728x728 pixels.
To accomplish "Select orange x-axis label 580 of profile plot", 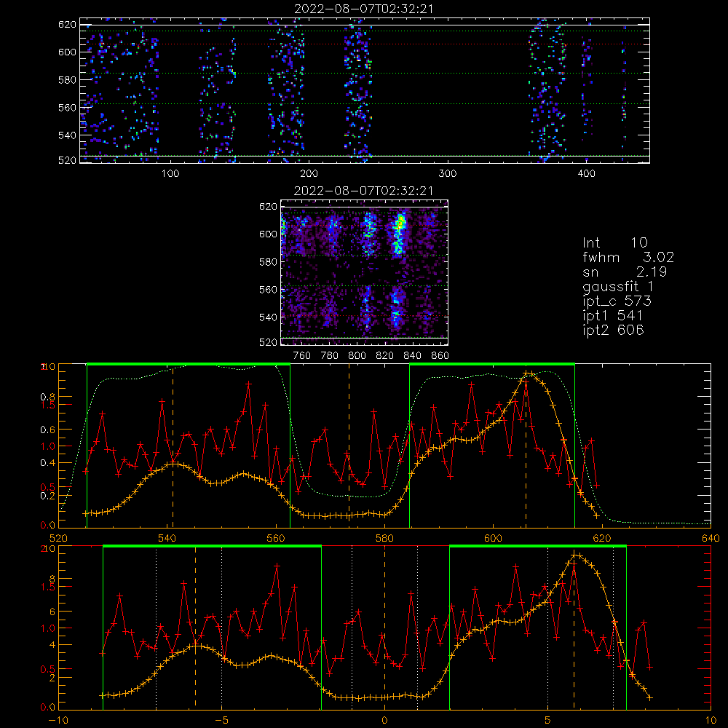I will [384, 539].
